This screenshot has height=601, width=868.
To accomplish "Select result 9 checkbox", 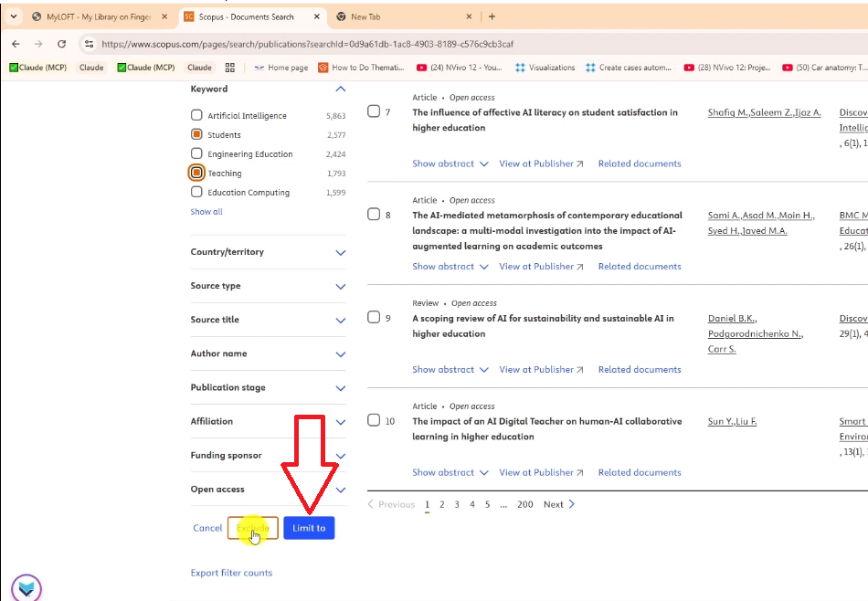I will tap(374, 317).
